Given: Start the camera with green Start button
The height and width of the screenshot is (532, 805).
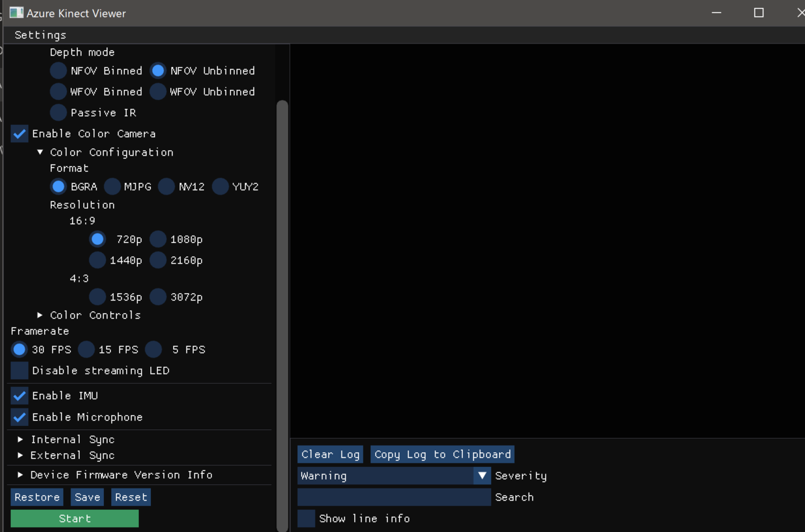Looking at the screenshot, I should click(x=74, y=519).
